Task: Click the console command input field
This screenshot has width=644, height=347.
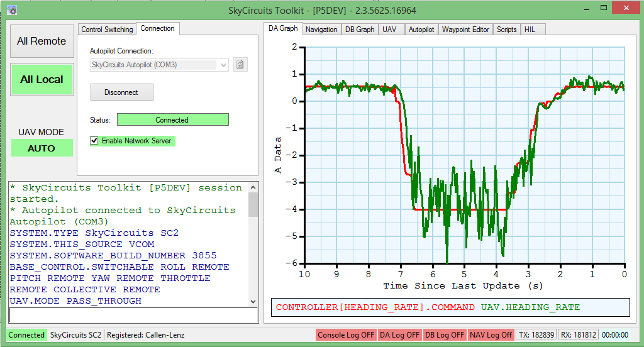Action: click(x=133, y=315)
